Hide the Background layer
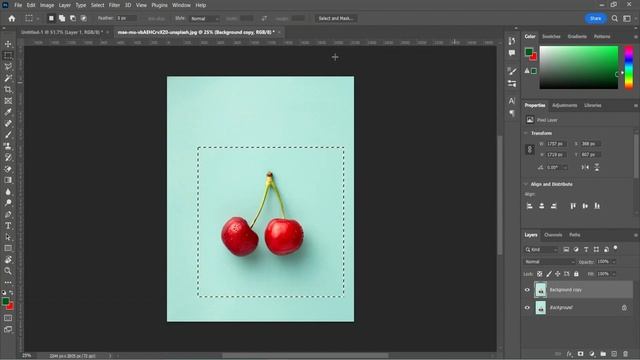The width and height of the screenshot is (640, 360). [527, 308]
